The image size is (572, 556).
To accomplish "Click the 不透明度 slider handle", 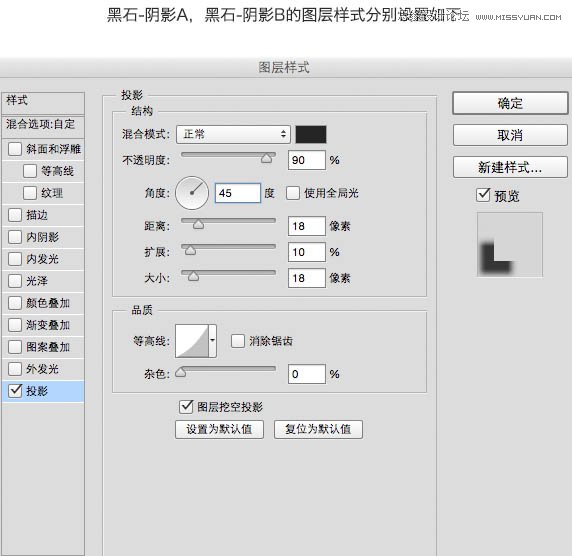I will 267,158.
